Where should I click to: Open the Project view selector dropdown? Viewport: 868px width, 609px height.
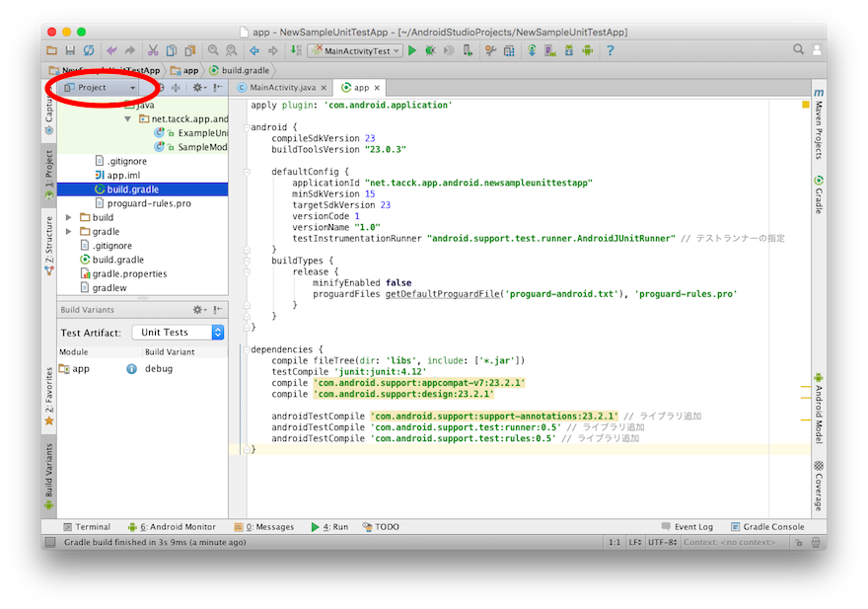coord(100,88)
